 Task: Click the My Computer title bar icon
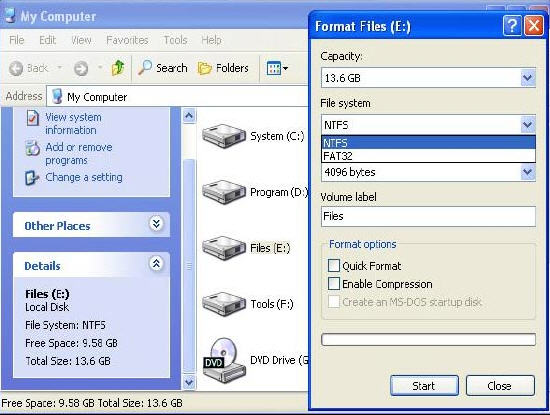[x=11, y=15]
